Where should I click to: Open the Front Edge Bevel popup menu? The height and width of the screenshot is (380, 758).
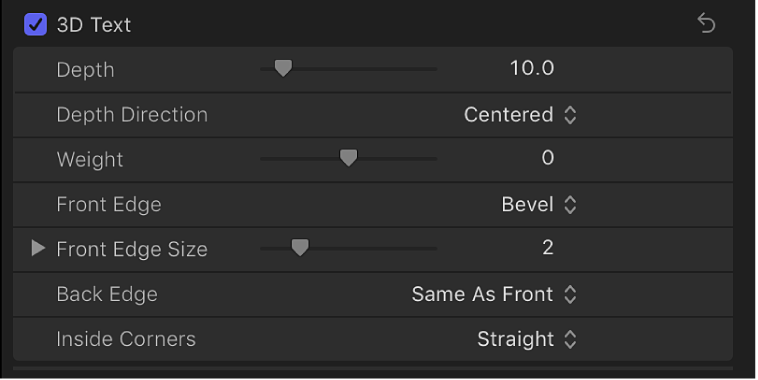(539, 205)
